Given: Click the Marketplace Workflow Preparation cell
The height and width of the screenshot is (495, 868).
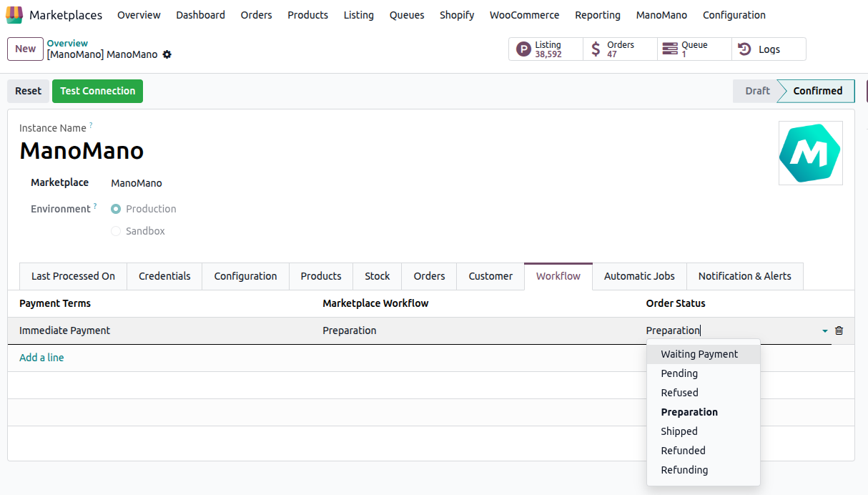Looking at the screenshot, I should click(x=478, y=330).
